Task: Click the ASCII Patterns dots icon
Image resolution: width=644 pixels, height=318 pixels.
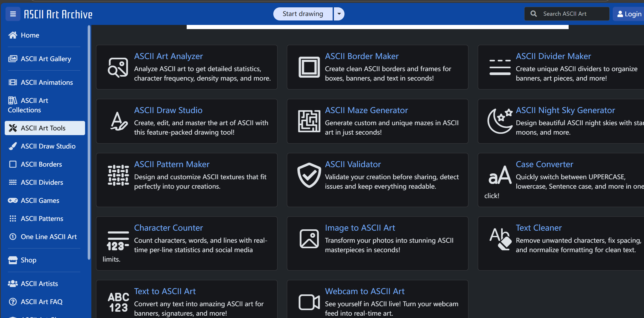Action: 13,219
